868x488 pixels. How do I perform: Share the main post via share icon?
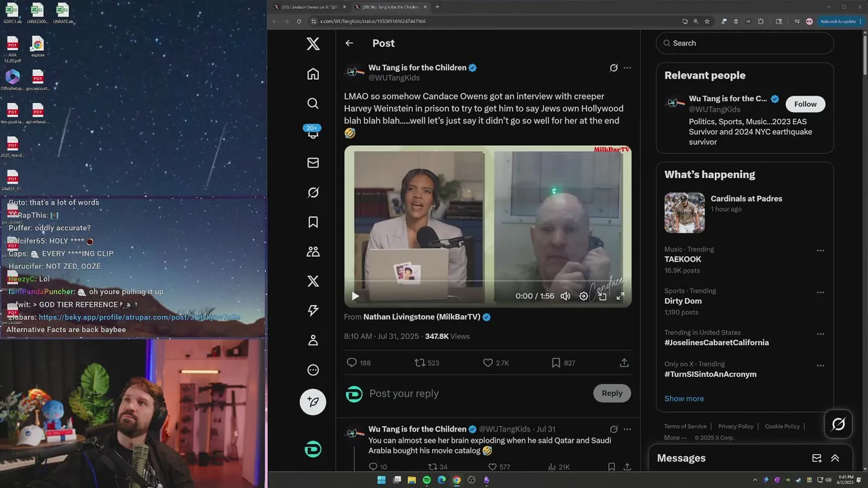click(624, 363)
